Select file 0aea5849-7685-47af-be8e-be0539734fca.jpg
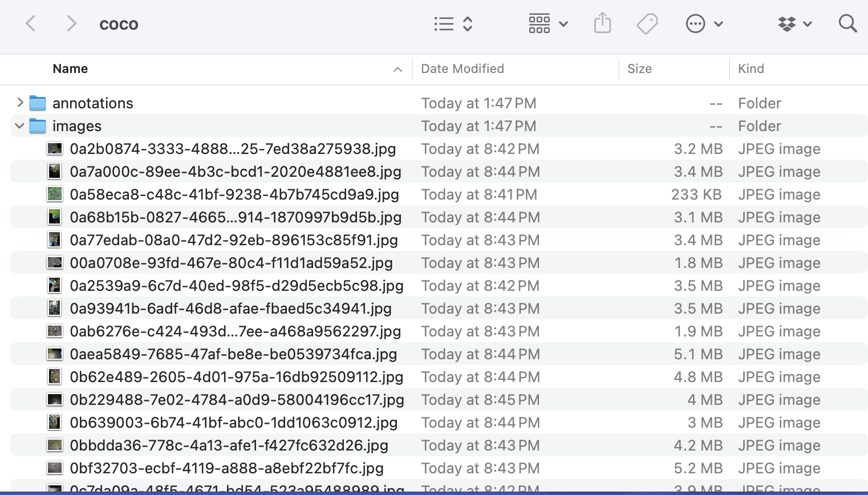This screenshot has height=495, width=868. click(233, 354)
